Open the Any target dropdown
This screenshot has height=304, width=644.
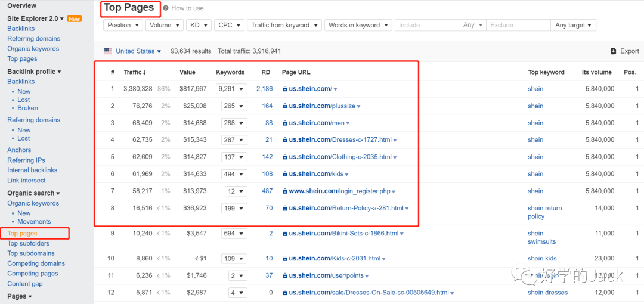pos(574,25)
